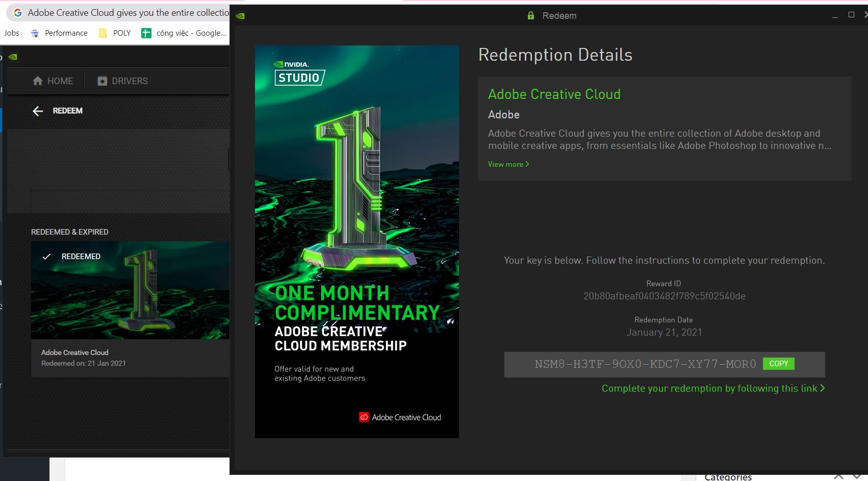This screenshot has height=481, width=868.
Task: Open the redeemed Adobe Creative Cloud reward card
Action: tap(130, 309)
